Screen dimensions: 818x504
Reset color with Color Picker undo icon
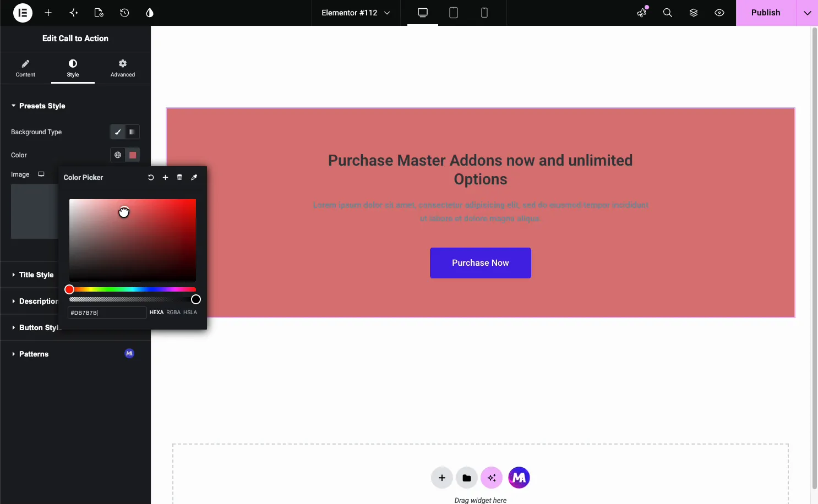click(x=151, y=177)
